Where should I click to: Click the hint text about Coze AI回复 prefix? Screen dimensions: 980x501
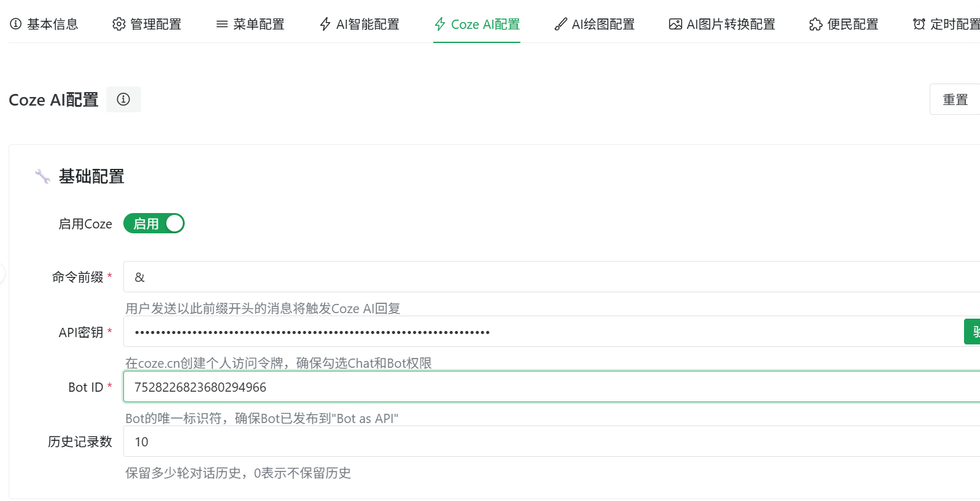point(263,308)
